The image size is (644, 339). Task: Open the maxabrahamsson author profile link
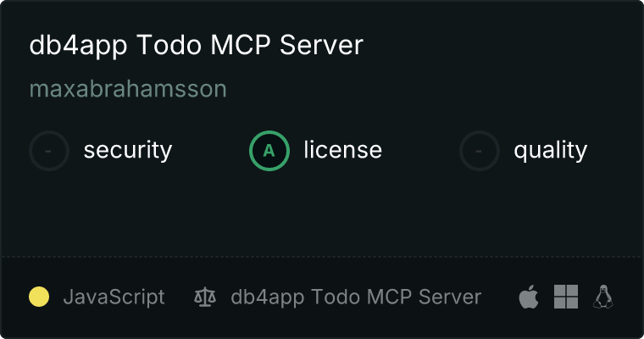[128, 89]
